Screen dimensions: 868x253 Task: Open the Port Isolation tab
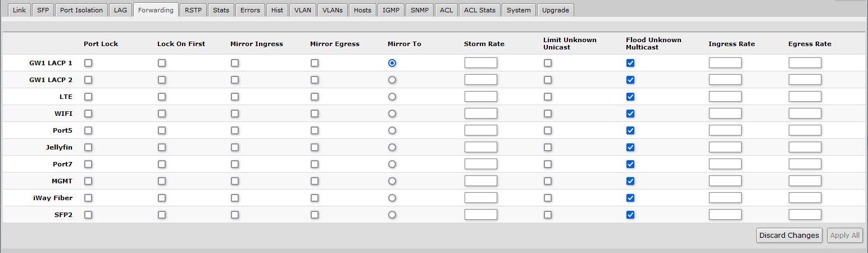(81, 10)
